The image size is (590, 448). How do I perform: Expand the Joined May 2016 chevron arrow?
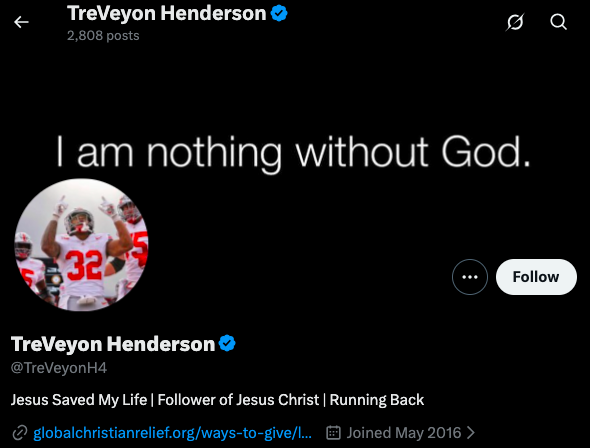(470, 433)
